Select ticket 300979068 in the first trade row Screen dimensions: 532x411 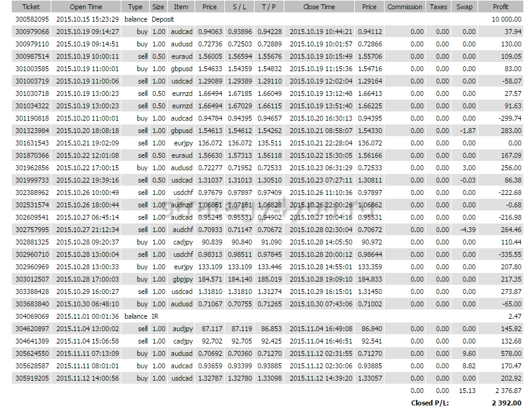click(x=32, y=32)
